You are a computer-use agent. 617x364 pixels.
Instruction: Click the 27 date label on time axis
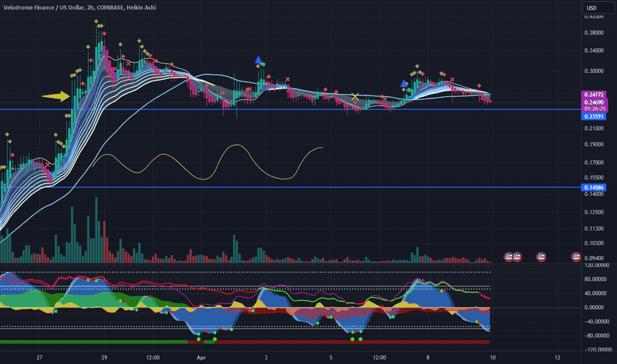point(39,357)
